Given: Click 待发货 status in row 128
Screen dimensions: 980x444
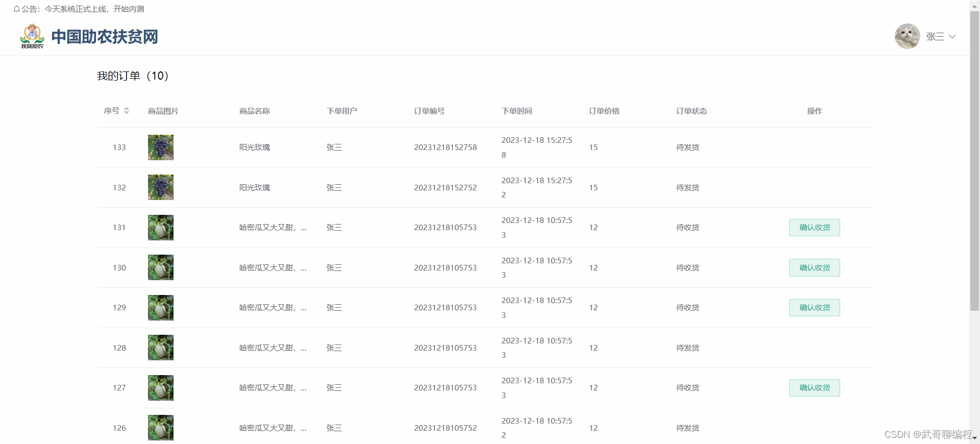Looking at the screenshot, I should pos(688,348).
